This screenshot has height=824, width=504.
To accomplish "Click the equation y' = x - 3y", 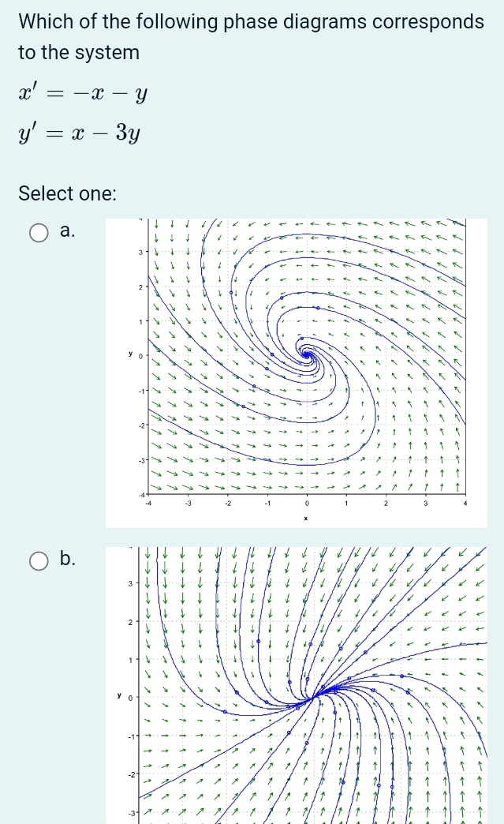I will (80, 134).
